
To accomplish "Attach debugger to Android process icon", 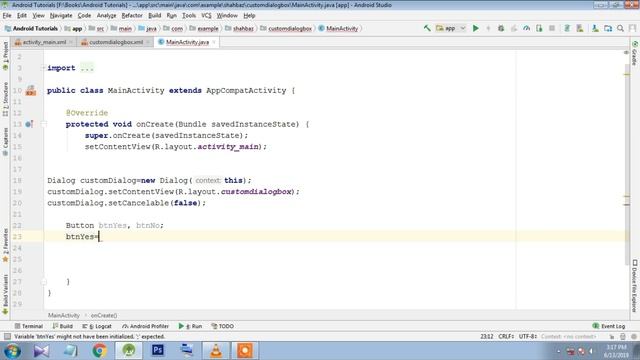I will tap(539, 28).
